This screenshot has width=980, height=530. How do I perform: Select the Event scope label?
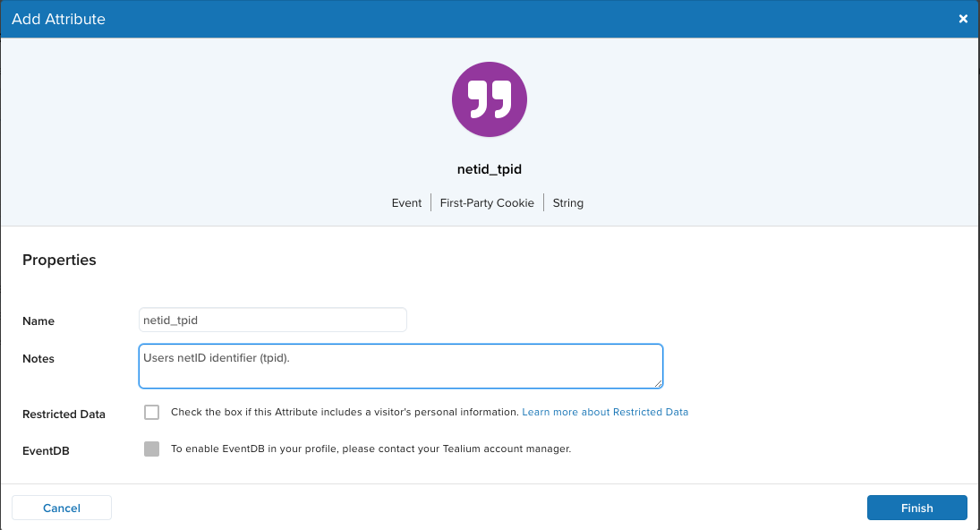pos(406,203)
